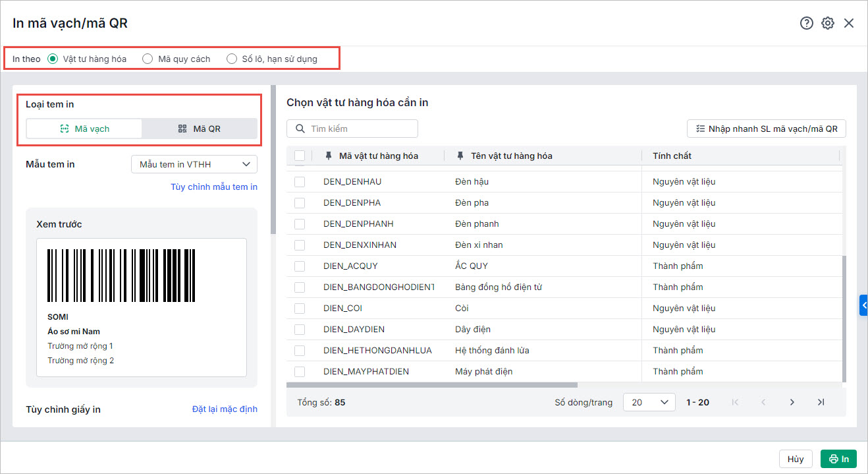Open settings gear icon in dialog header
This screenshot has height=474, width=868.
click(828, 23)
